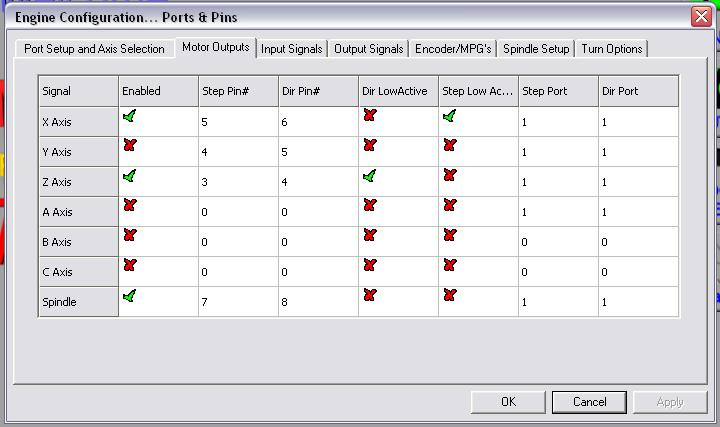
Task: Select X Axis Step Pin# cell
Action: pyautogui.click(x=238, y=122)
